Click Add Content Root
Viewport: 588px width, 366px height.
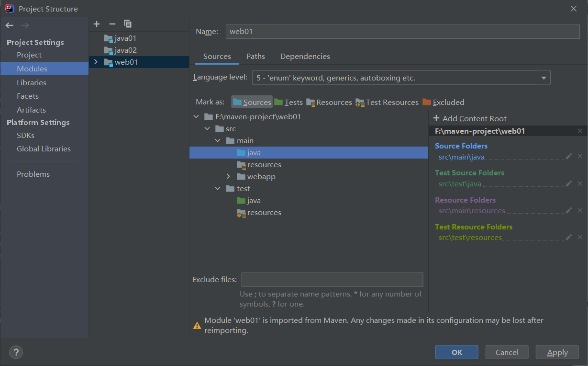point(470,118)
